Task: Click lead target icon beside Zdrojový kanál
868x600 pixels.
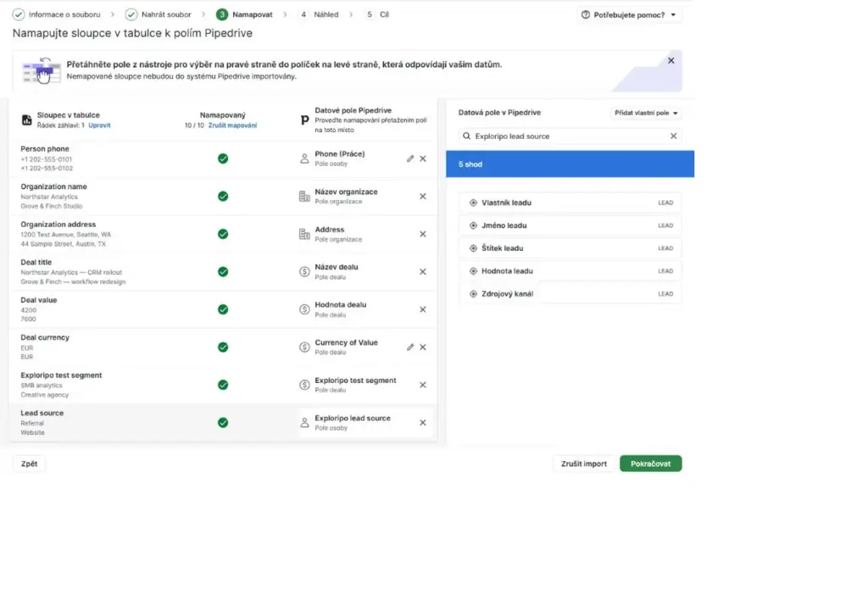Action: click(x=473, y=294)
